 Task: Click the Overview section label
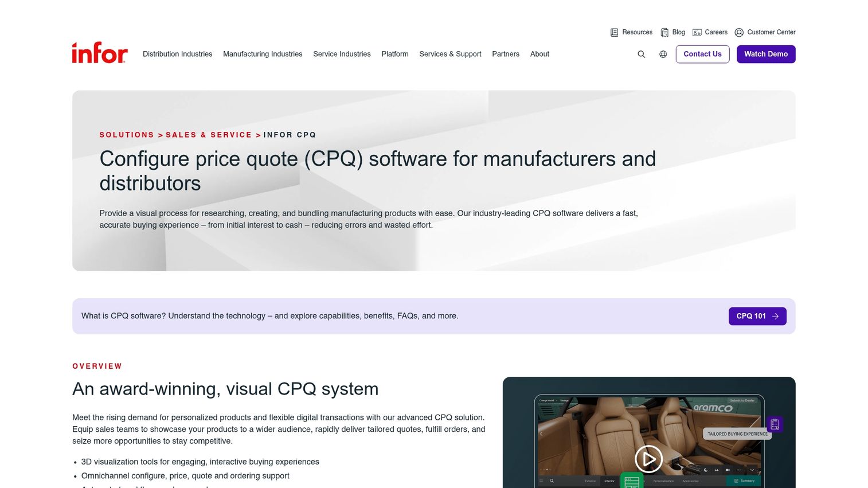tap(97, 366)
